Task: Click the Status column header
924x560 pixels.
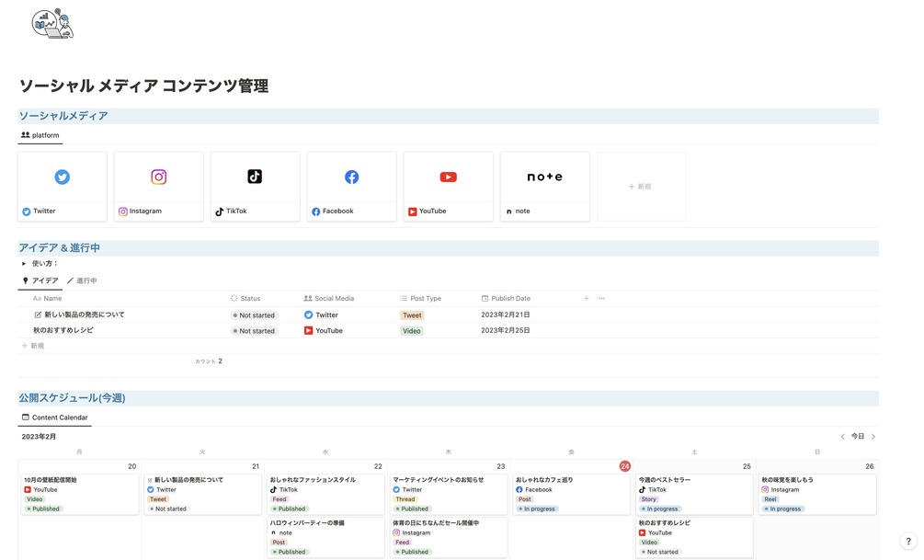Action: click(x=245, y=298)
